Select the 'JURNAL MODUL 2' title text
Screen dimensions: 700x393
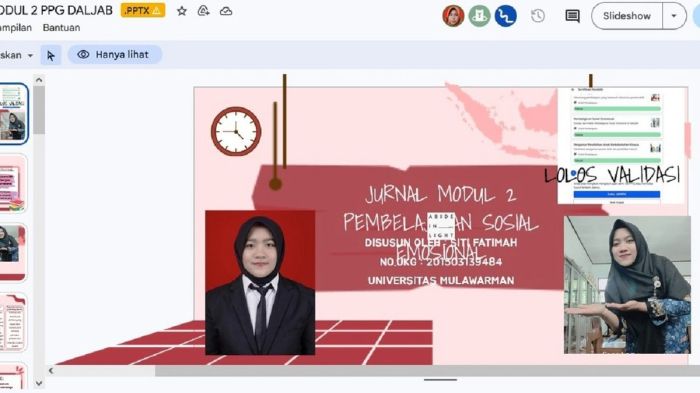pyautogui.click(x=441, y=195)
